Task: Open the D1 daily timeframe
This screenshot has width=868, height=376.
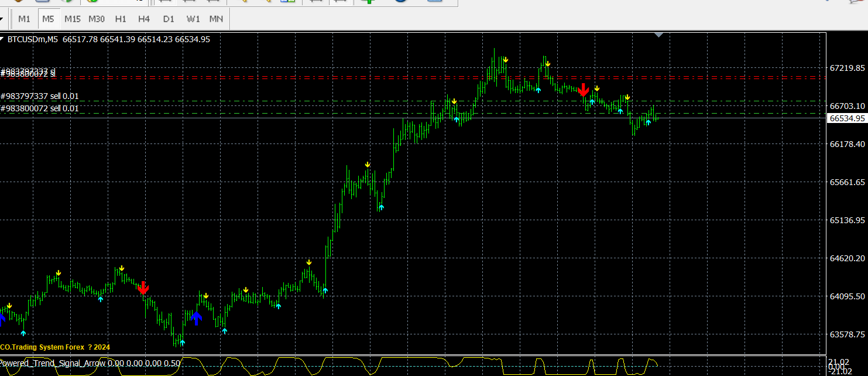Action: (169, 19)
